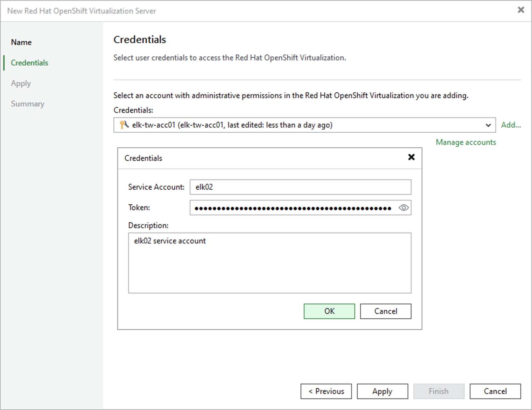Select the Summary wizard step

pyautogui.click(x=28, y=104)
